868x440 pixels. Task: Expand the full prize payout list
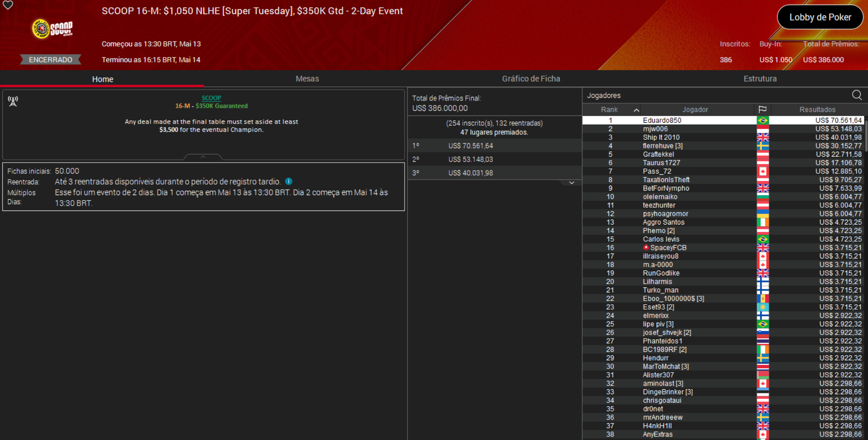[572, 183]
